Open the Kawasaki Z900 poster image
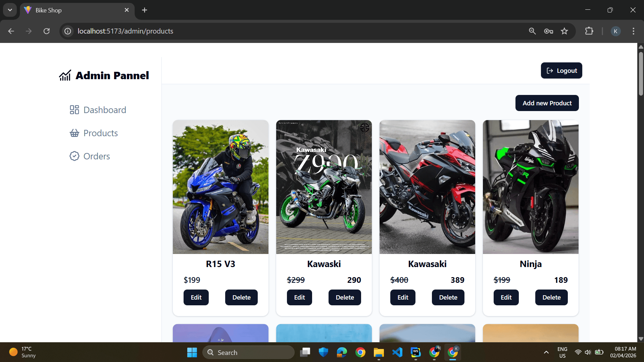The width and height of the screenshot is (644, 362). click(x=324, y=187)
